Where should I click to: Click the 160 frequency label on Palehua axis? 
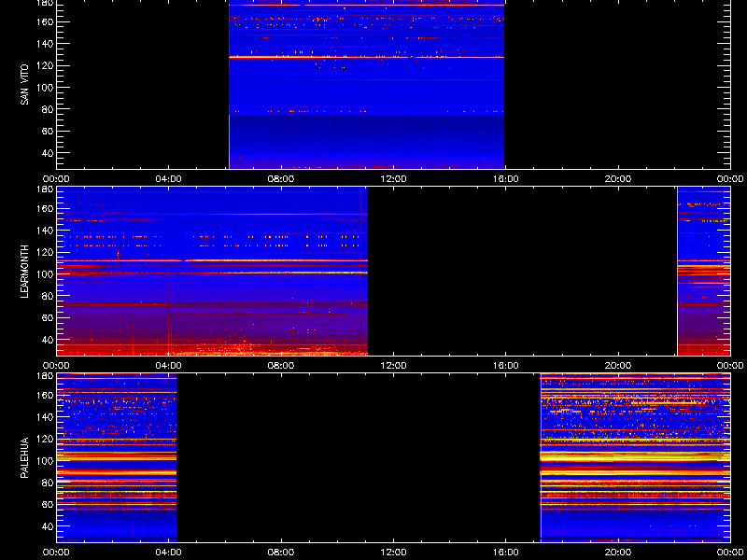click(44, 395)
